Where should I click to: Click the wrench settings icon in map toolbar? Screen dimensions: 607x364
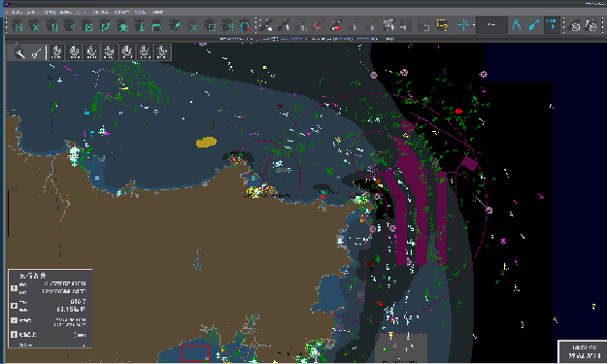click(19, 52)
